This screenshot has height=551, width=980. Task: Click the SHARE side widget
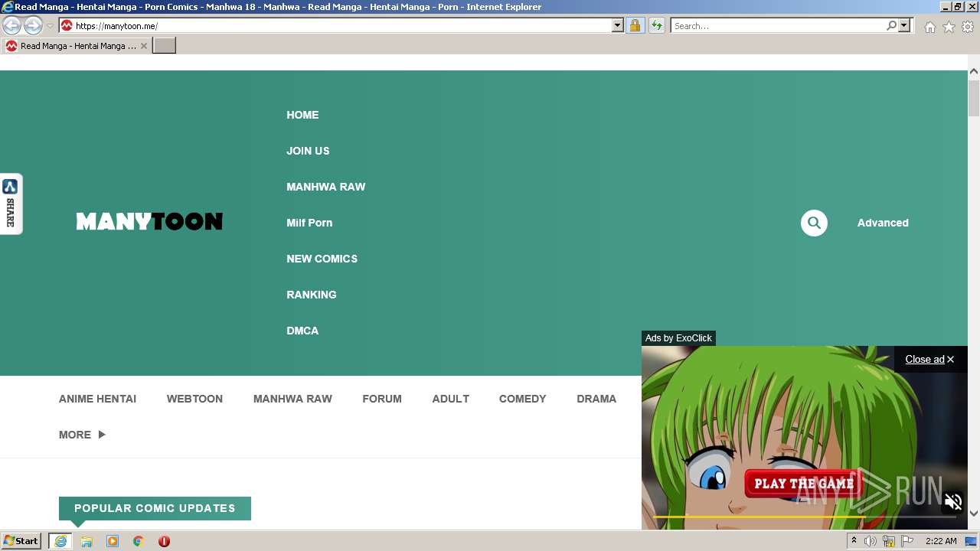11,204
